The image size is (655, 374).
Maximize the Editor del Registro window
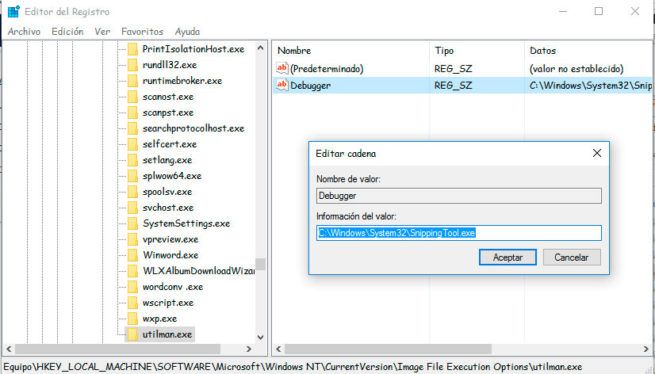(x=599, y=11)
